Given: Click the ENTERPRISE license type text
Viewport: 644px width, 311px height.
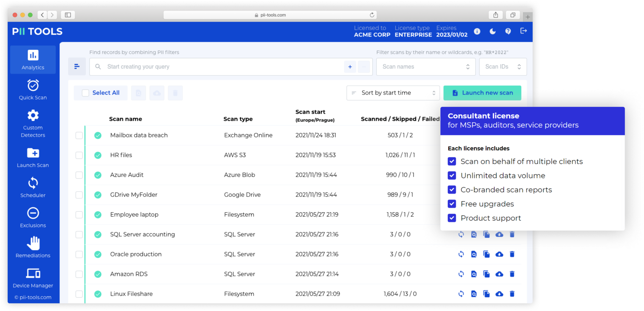Looking at the screenshot, I should [413, 35].
